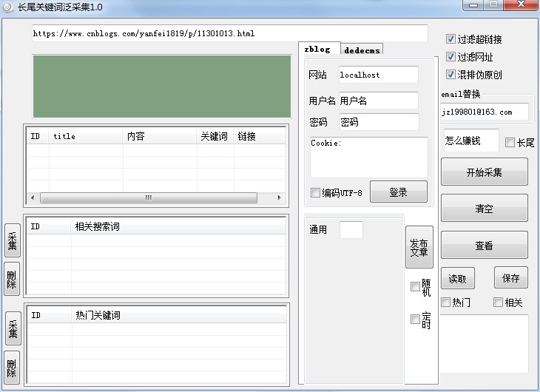Tick the 相关 checkbox

498,303
